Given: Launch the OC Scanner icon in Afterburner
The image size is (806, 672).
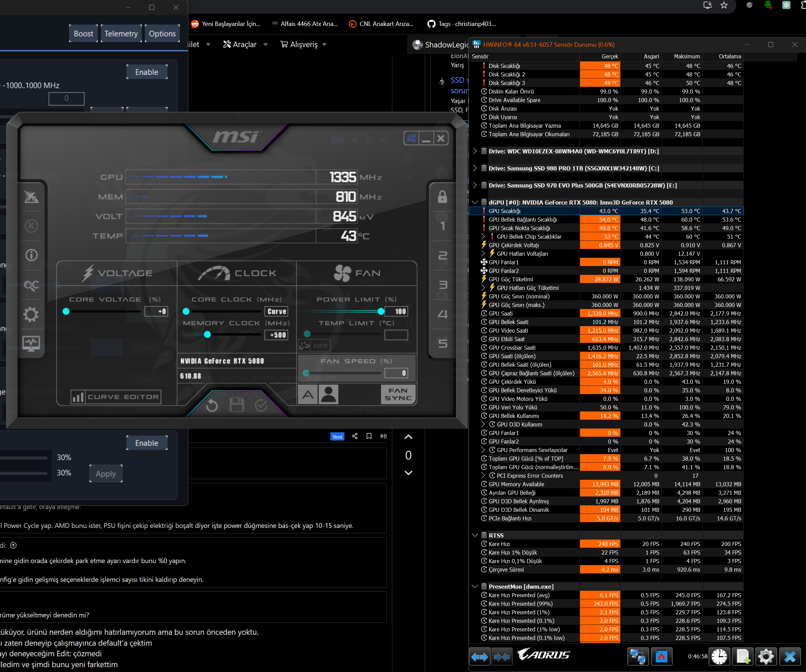Looking at the screenshot, I should 31,285.
